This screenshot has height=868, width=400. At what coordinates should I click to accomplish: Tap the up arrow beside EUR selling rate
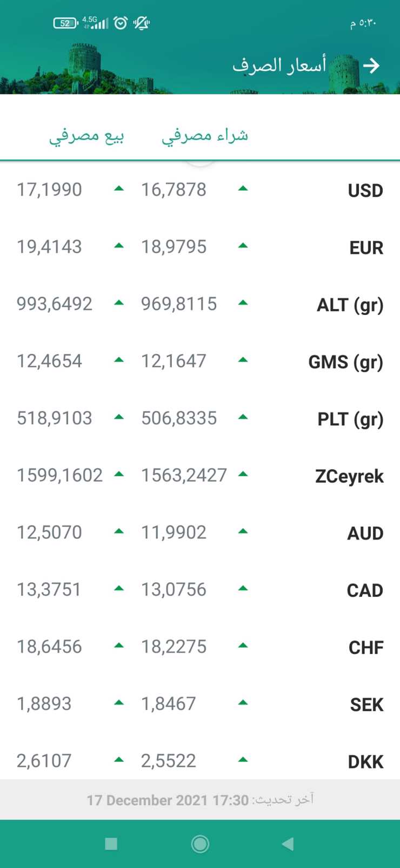119,246
